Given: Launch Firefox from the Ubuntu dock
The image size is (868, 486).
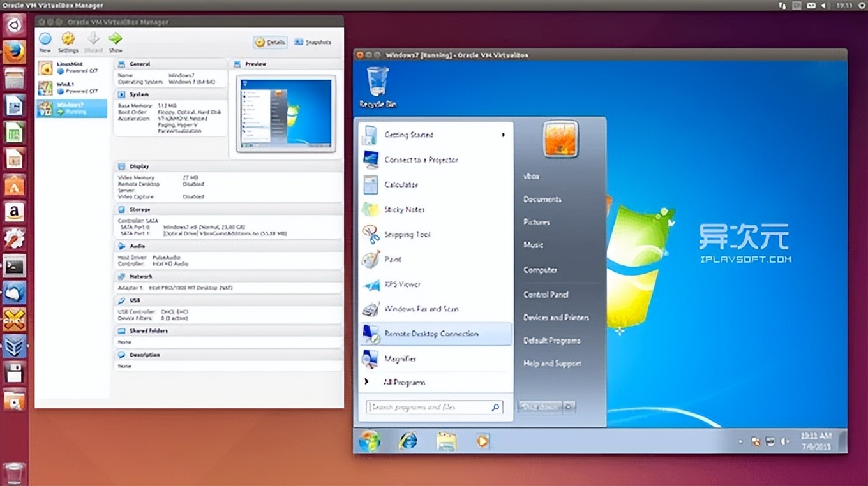Looking at the screenshot, I should (14, 52).
